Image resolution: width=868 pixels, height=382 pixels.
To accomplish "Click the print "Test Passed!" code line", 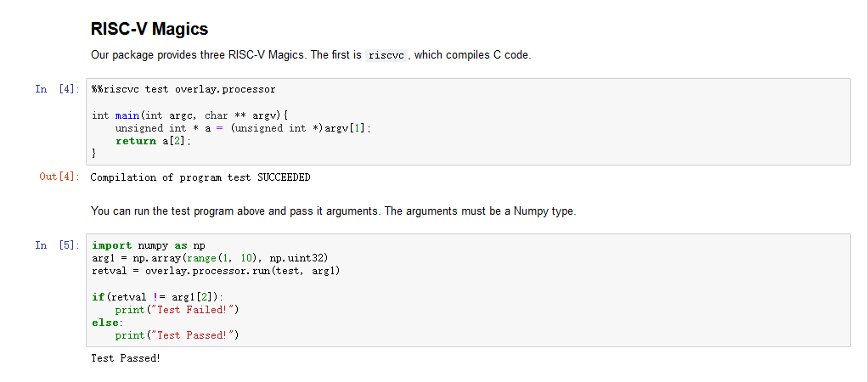I will pyautogui.click(x=178, y=335).
